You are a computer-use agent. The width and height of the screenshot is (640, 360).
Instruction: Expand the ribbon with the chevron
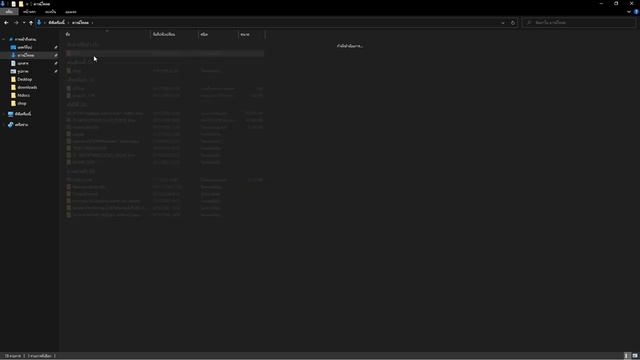(629, 12)
